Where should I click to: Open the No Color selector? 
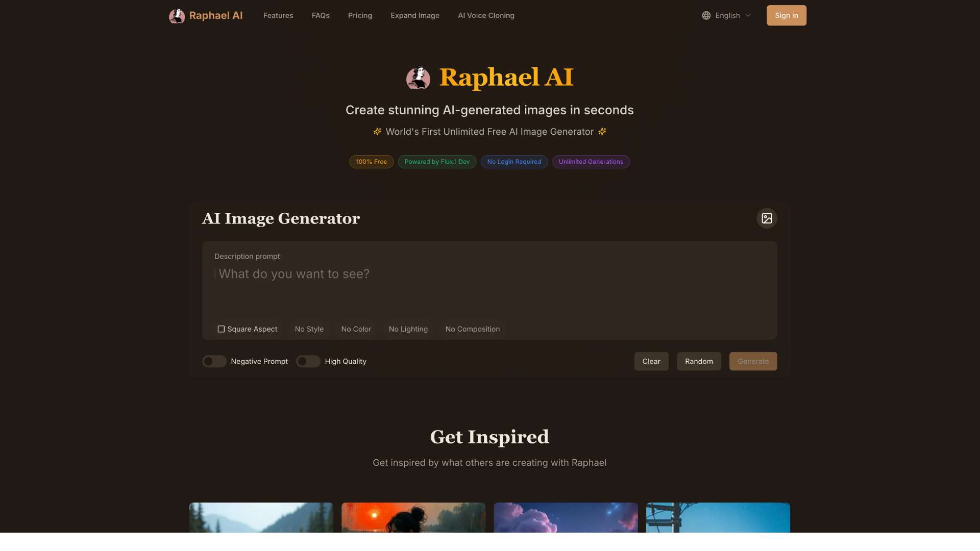(x=356, y=329)
